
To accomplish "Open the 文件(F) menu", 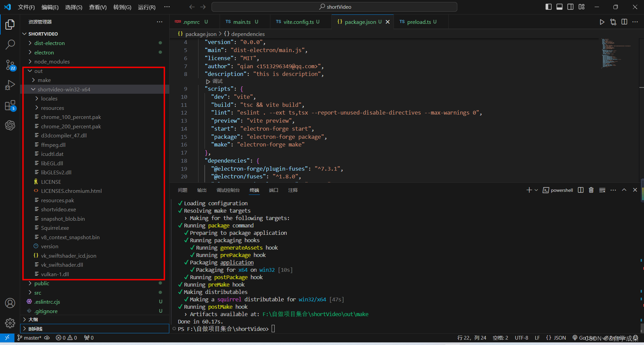I will [x=26, y=7].
